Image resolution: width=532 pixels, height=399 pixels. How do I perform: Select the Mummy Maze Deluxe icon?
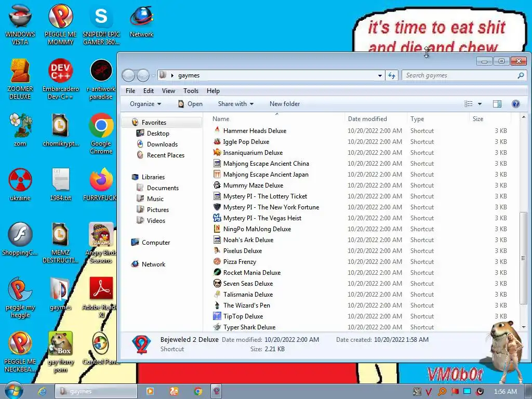[217, 185]
